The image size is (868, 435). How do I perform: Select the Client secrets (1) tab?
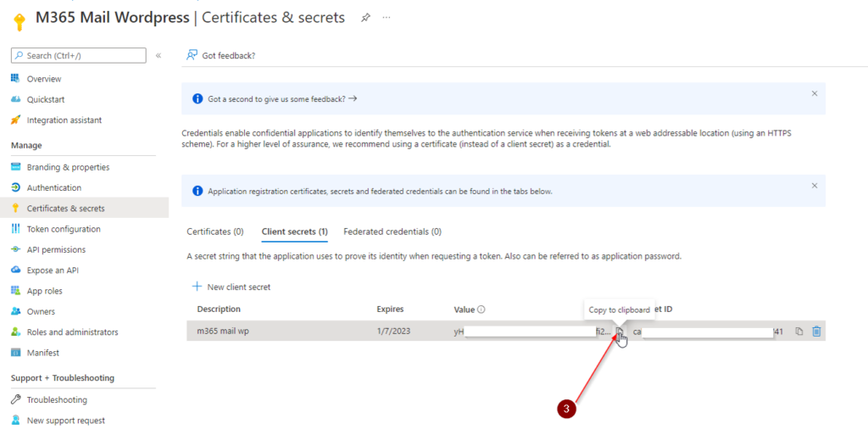(x=294, y=231)
